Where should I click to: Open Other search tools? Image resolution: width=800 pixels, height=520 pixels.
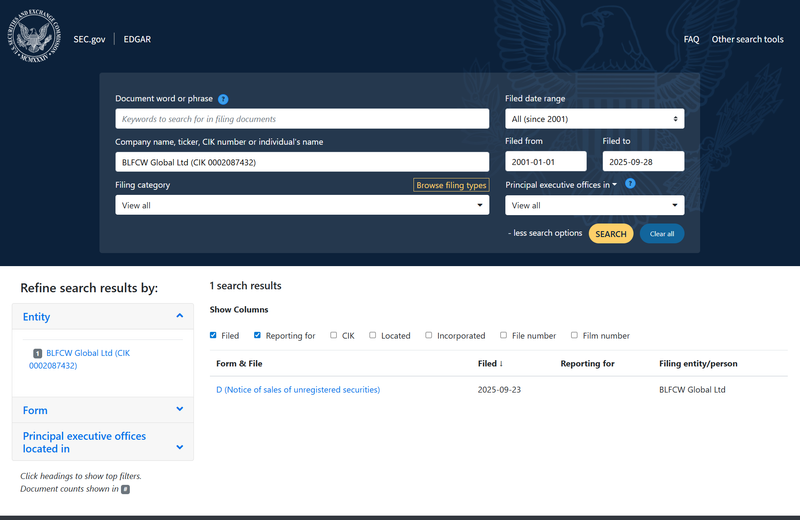coord(747,39)
